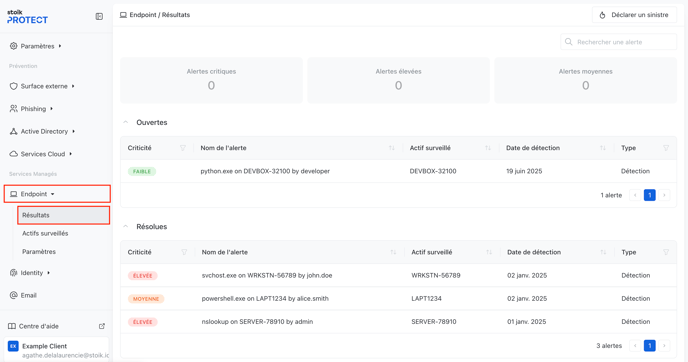Click the Déclarer un sinistre button
688x362 pixels.
coord(634,15)
